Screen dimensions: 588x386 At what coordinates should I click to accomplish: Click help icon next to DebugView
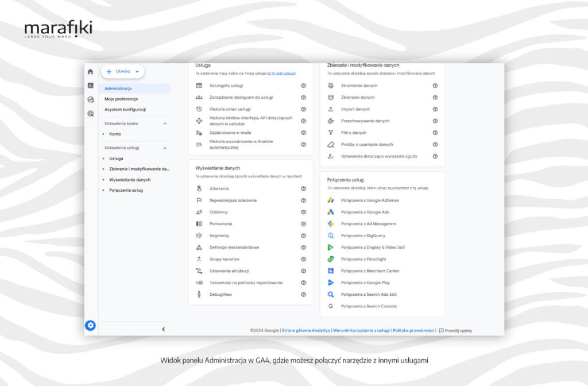point(303,295)
